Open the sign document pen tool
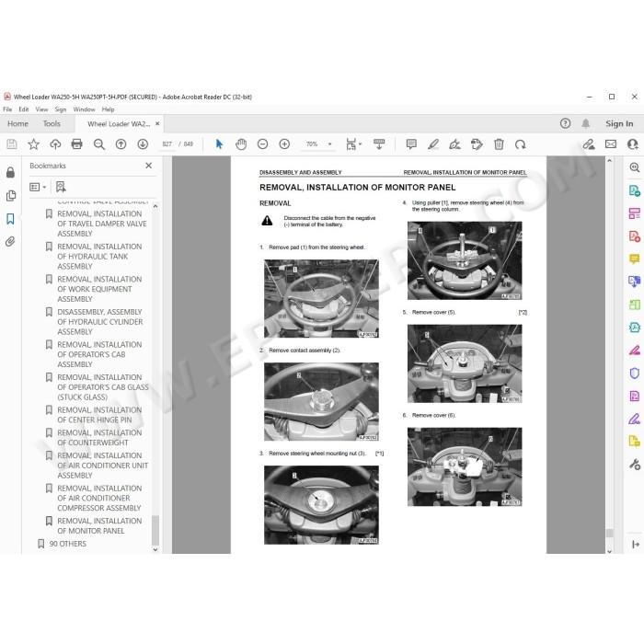The height and width of the screenshot is (644, 644). [x=454, y=144]
